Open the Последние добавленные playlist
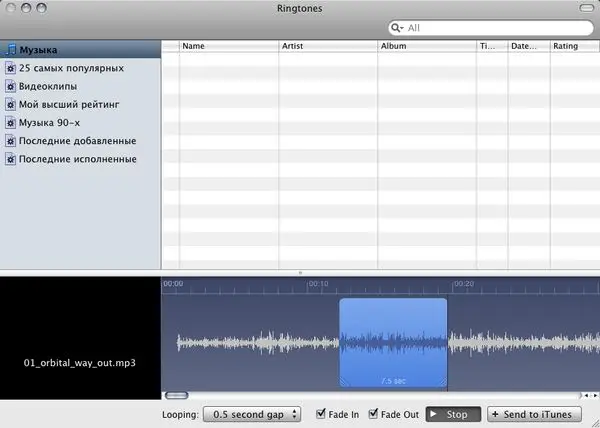 pyautogui.click(x=78, y=141)
